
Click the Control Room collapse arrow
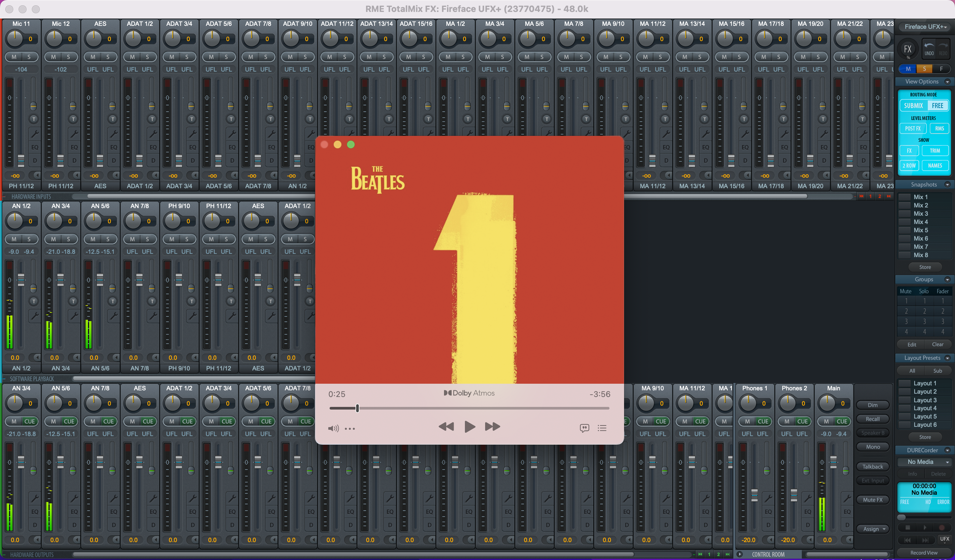740,554
